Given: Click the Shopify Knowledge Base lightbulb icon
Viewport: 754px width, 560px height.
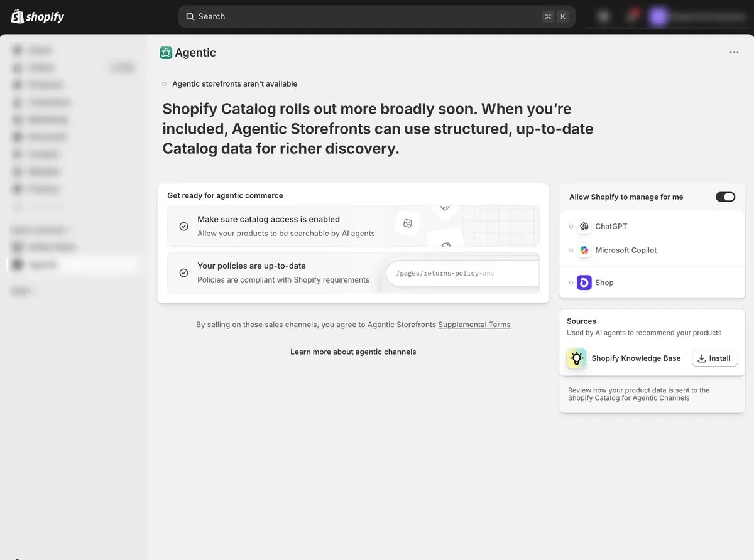Looking at the screenshot, I should (576, 358).
